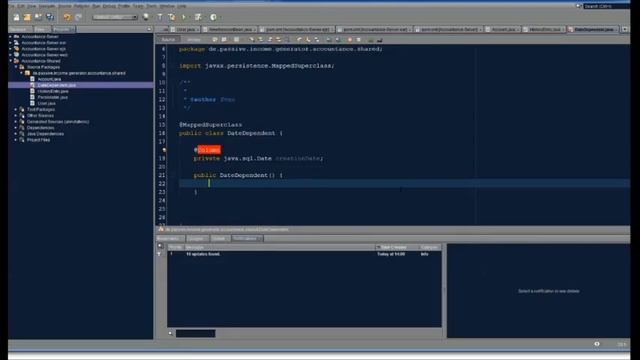Viewport: 640px width, 360px height.
Task: Select the Other Sources node
Action: [40, 116]
